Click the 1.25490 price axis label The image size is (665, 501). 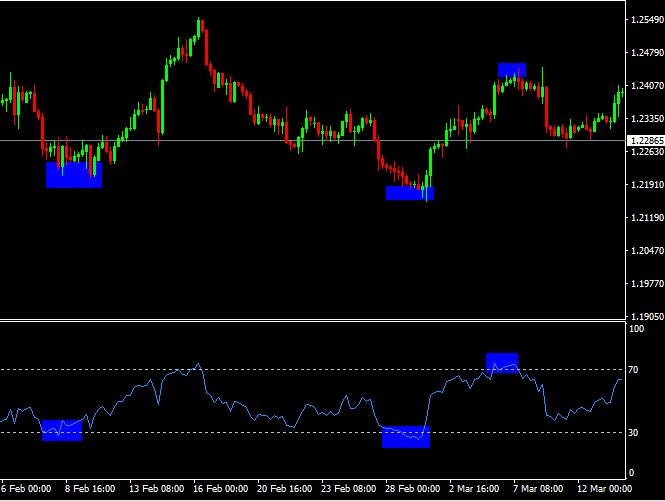(647, 20)
